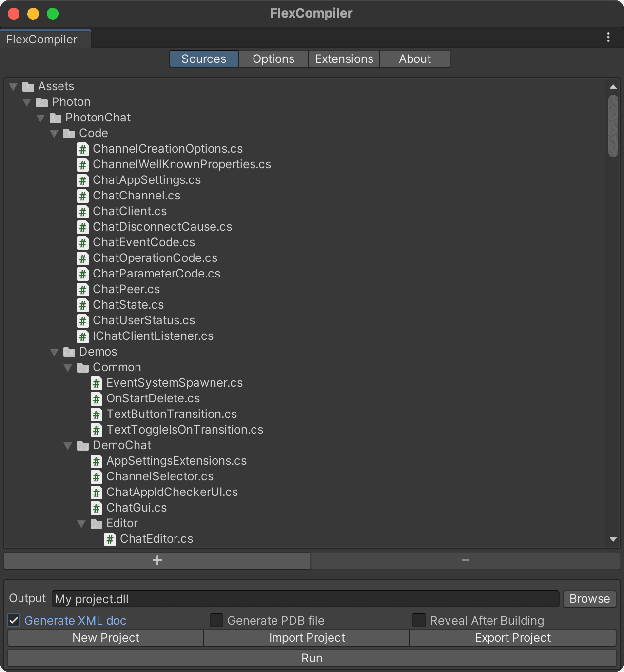The width and height of the screenshot is (624, 672).
Task: Enable Reveal After Building checkbox
Action: pyautogui.click(x=419, y=620)
